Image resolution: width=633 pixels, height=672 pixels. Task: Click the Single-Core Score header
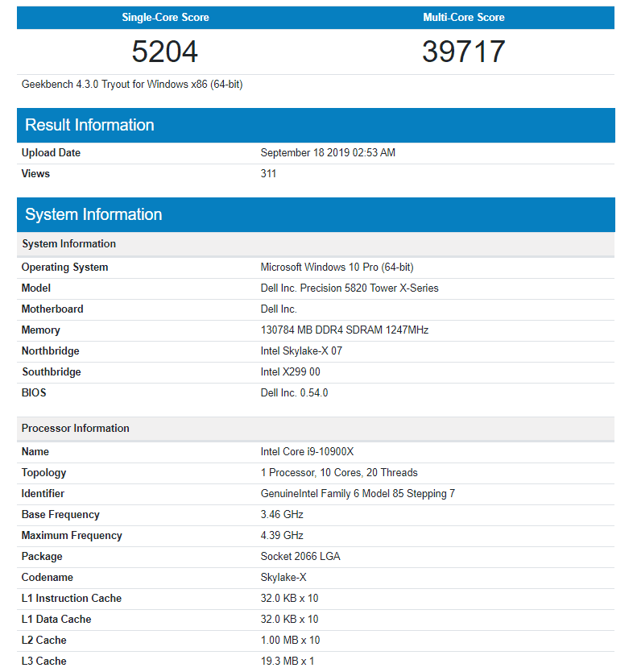tap(165, 17)
